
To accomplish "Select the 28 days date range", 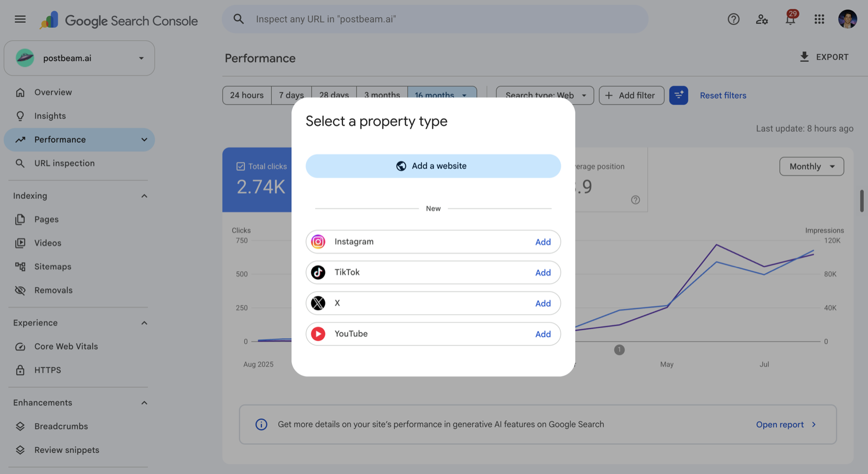I will click(x=334, y=94).
